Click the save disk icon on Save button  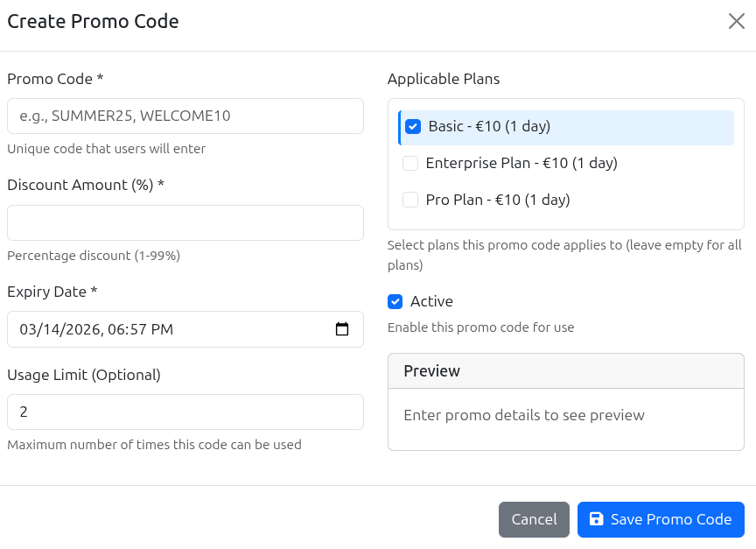coord(596,519)
